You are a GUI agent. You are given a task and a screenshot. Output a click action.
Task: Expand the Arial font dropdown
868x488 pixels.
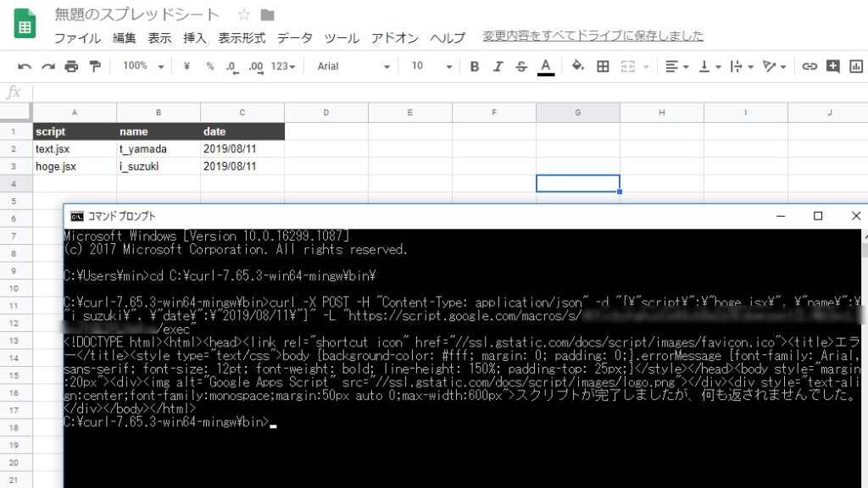353,66
